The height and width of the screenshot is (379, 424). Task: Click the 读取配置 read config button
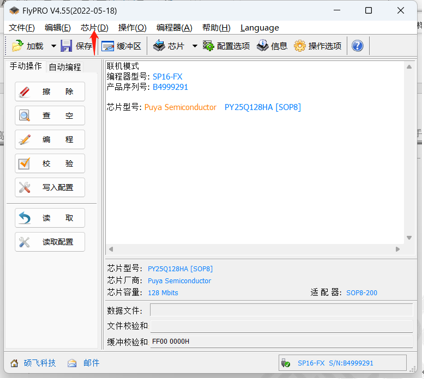[x=50, y=242]
